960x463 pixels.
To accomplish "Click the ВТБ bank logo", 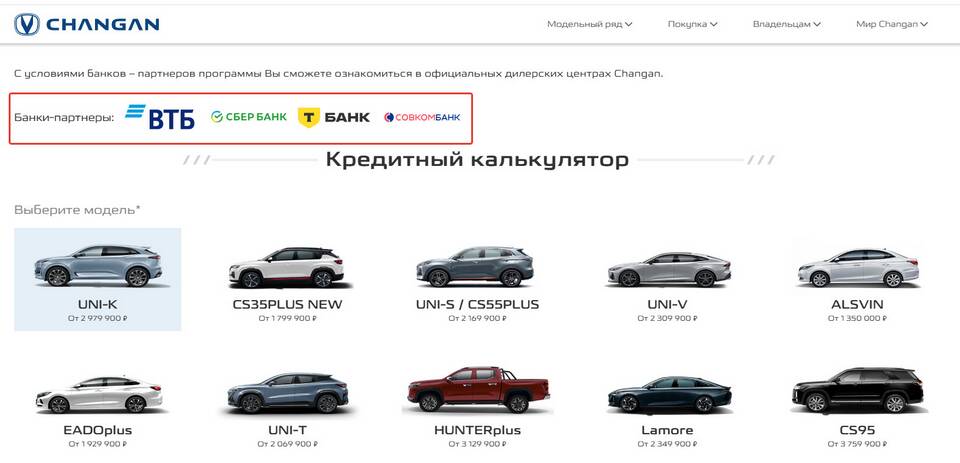I will (160, 116).
